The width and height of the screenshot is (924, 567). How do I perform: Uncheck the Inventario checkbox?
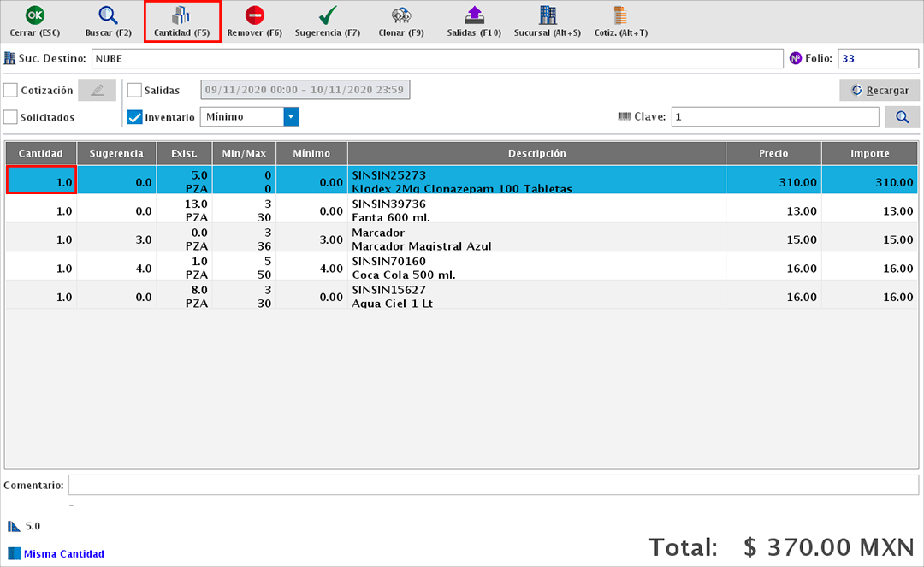135,117
